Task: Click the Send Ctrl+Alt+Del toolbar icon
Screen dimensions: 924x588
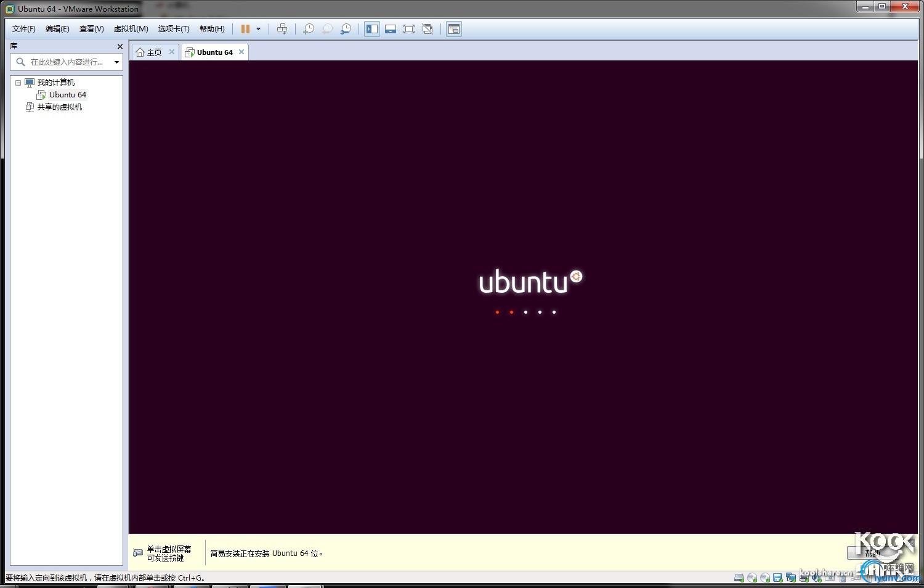Action: 282,29
